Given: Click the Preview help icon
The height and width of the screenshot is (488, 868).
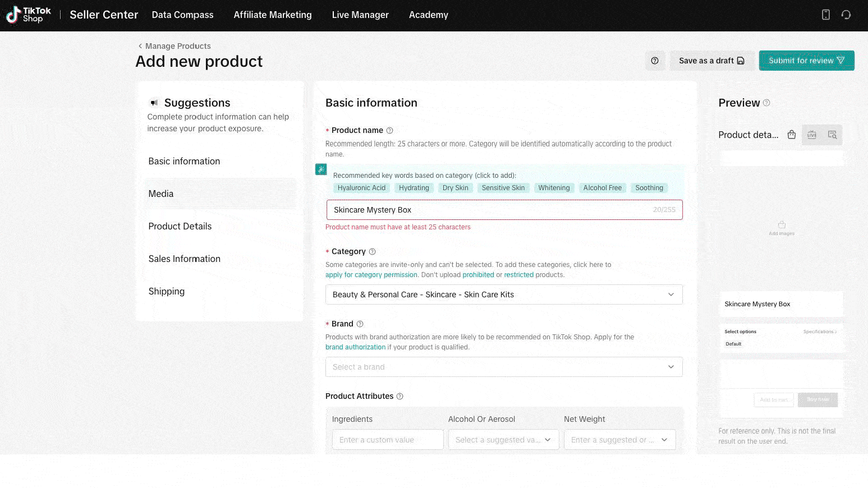Looking at the screenshot, I should (766, 103).
